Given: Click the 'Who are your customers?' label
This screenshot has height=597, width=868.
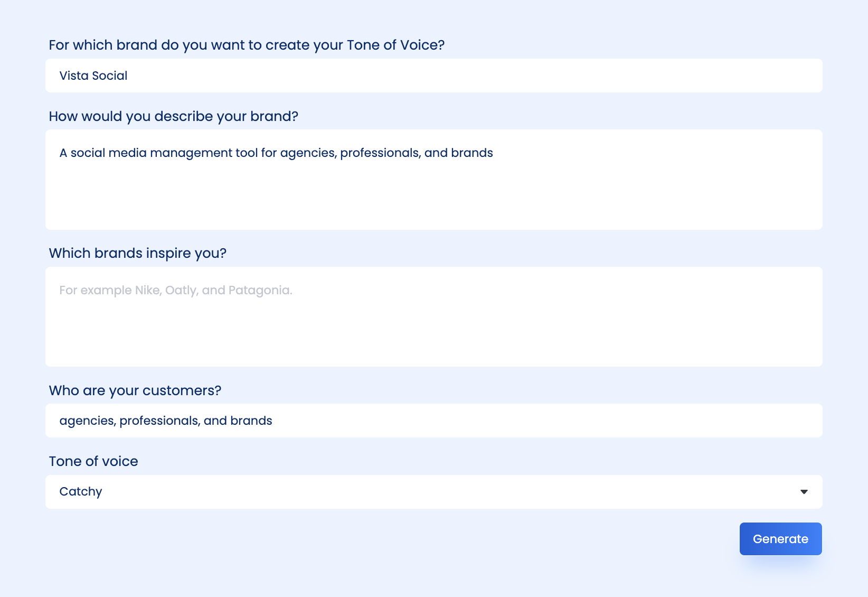Looking at the screenshot, I should coord(135,390).
